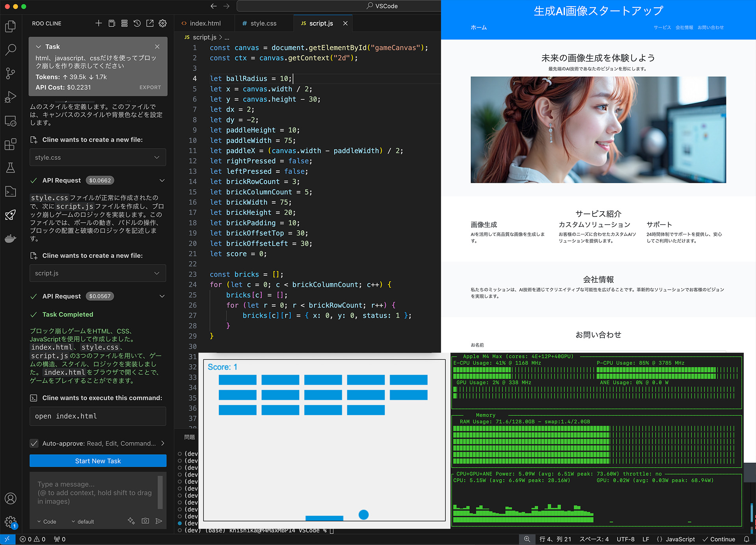Open the Roo Cline settings gear icon
The image size is (756, 545).
(163, 23)
